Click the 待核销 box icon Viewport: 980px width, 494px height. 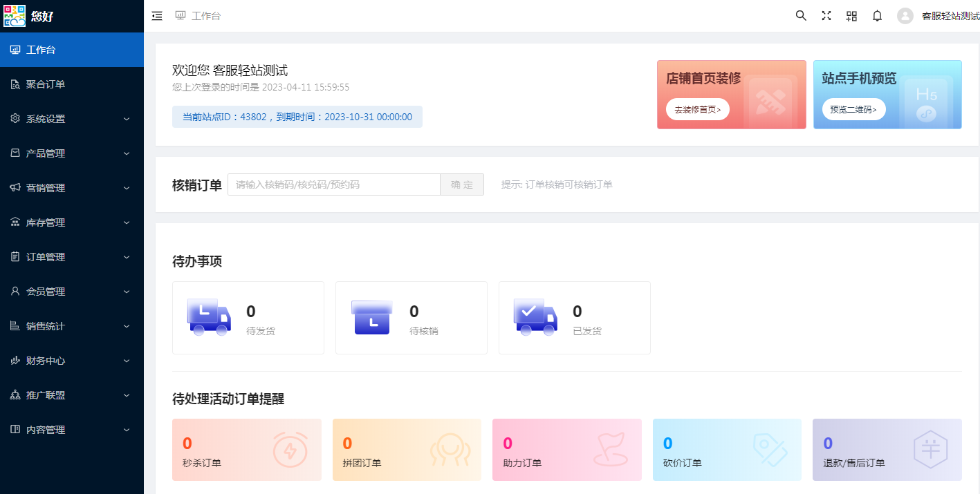(x=372, y=318)
